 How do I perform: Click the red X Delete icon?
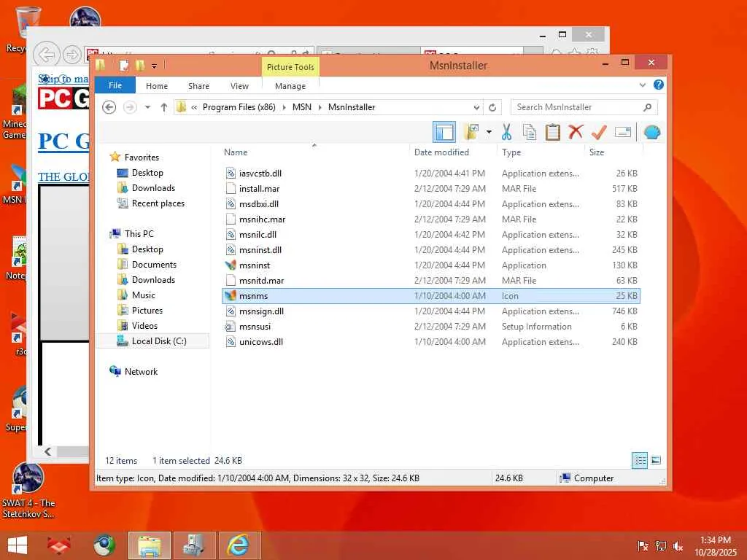click(x=576, y=131)
